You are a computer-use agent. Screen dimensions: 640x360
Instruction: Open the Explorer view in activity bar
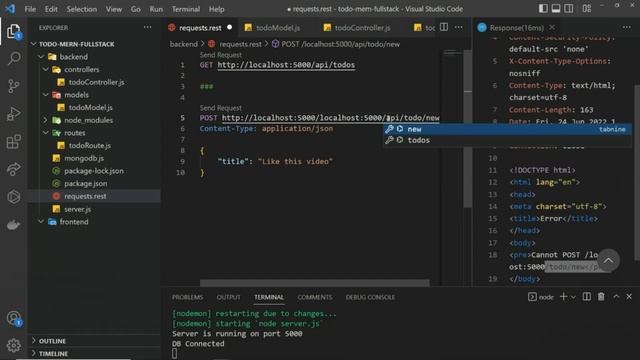[x=13, y=31]
